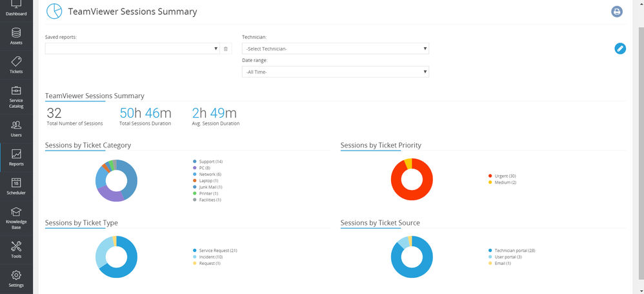The width and height of the screenshot is (644, 294).
Task: Open the Scheduler calendar icon
Action: [16, 183]
